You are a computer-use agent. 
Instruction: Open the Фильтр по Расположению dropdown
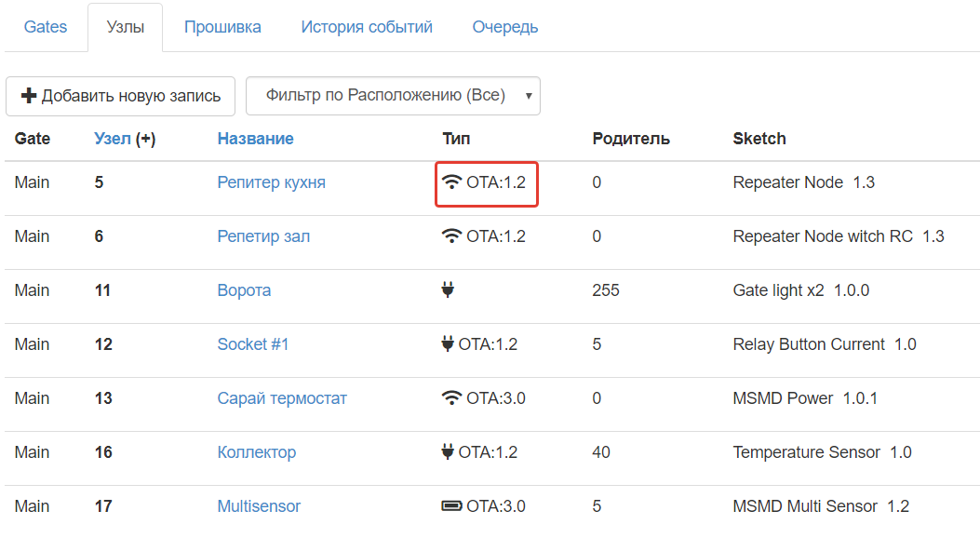(x=393, y=96)
